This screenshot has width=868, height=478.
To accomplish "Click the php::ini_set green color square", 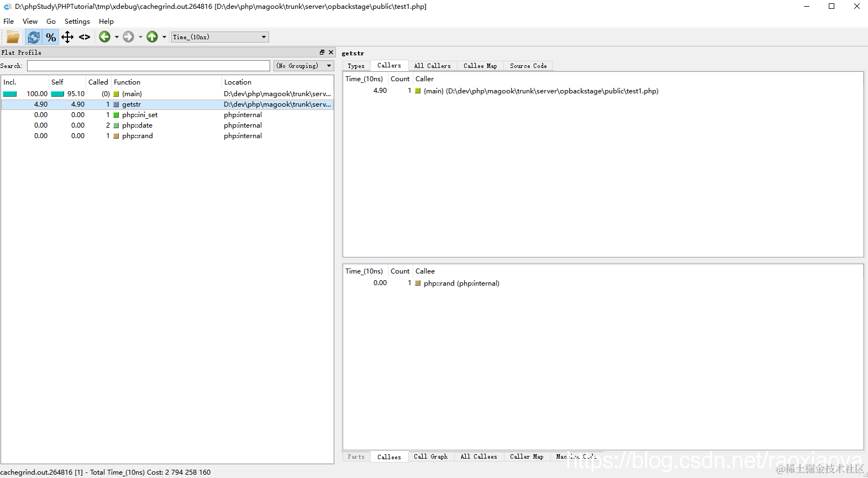I will click(x=116, y=115).
